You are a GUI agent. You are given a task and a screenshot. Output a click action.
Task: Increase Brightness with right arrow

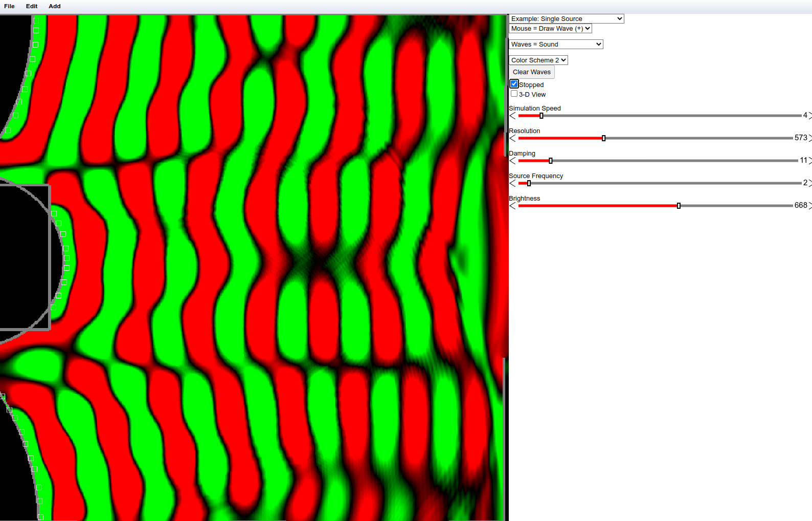[x=810, y=206]
